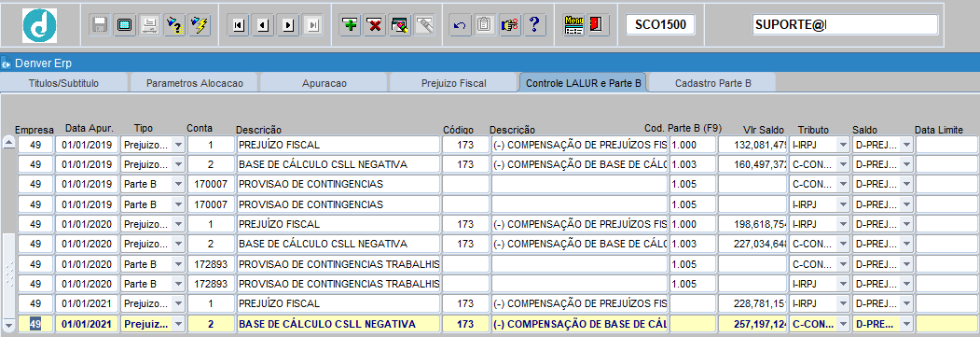Click the scrollbar down arrow beside rows
Screen dimensions: 980x337
8,325
